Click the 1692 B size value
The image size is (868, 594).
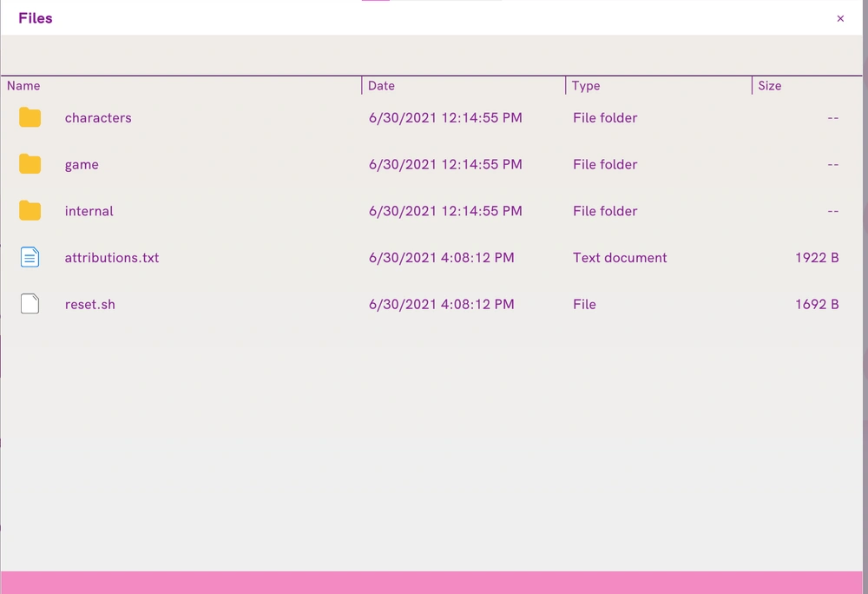coord(817,304)
